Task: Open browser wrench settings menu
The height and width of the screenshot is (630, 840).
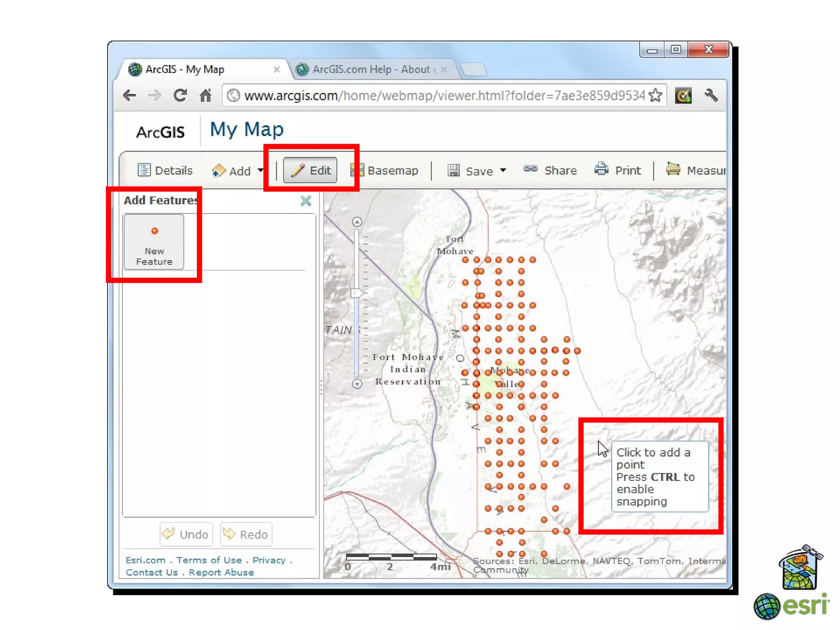Action: click(x=711, y=96)
